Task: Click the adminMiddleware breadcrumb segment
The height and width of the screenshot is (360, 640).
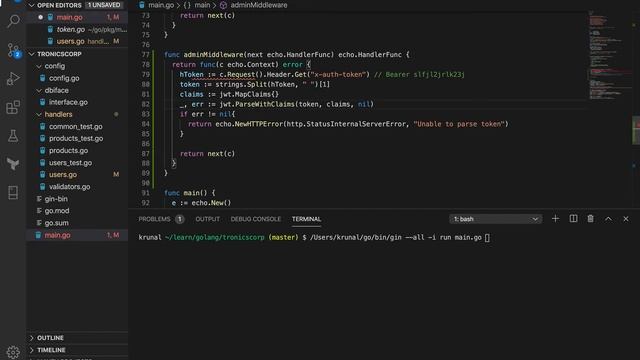Action: [259, 5]
